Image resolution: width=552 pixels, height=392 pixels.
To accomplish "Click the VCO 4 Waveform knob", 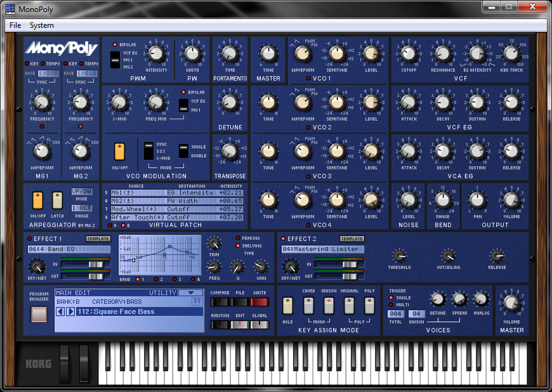I will 303,200.
